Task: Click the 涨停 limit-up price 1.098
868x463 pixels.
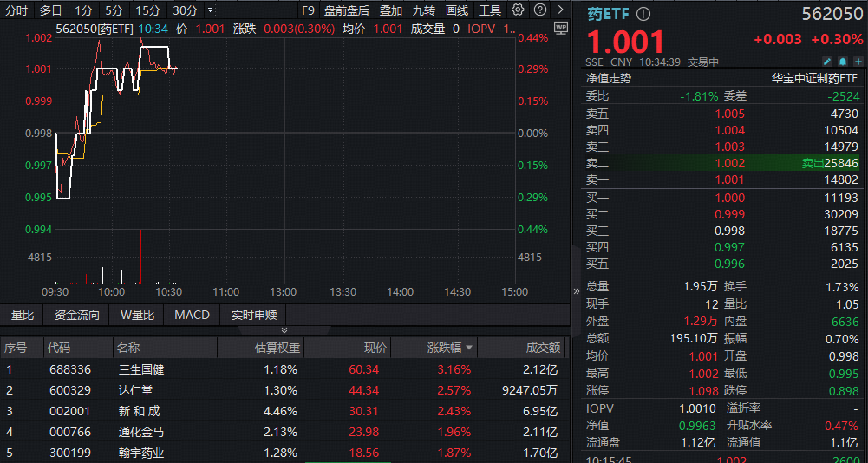Action: (x=702, y=391)
